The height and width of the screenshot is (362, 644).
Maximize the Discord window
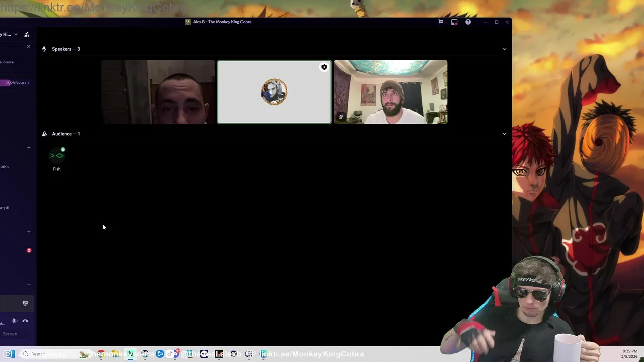click(x=496, y=22)
